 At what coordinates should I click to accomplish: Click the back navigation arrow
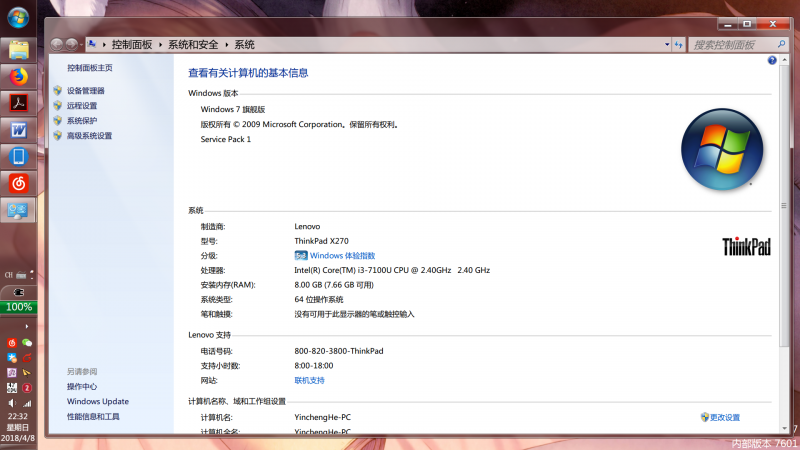click(x=57, y=44)
